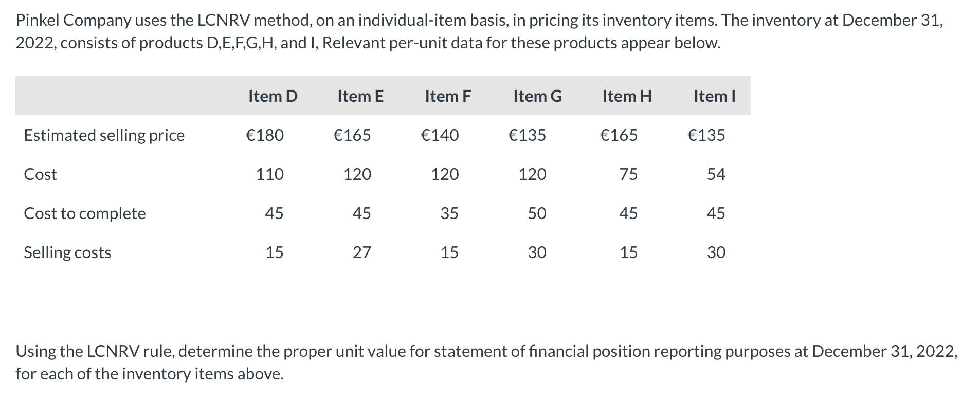Select Item H's cost value 75

click(x=628, y=174)
